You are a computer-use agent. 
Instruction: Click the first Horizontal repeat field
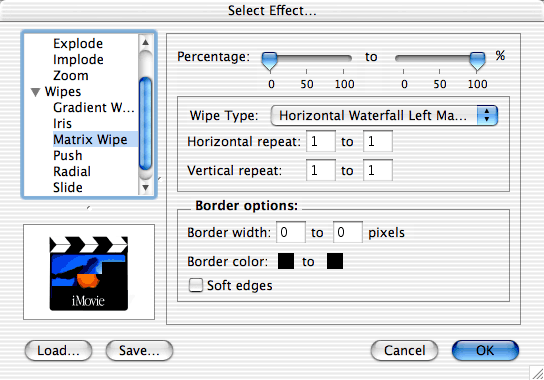point(321,141)
